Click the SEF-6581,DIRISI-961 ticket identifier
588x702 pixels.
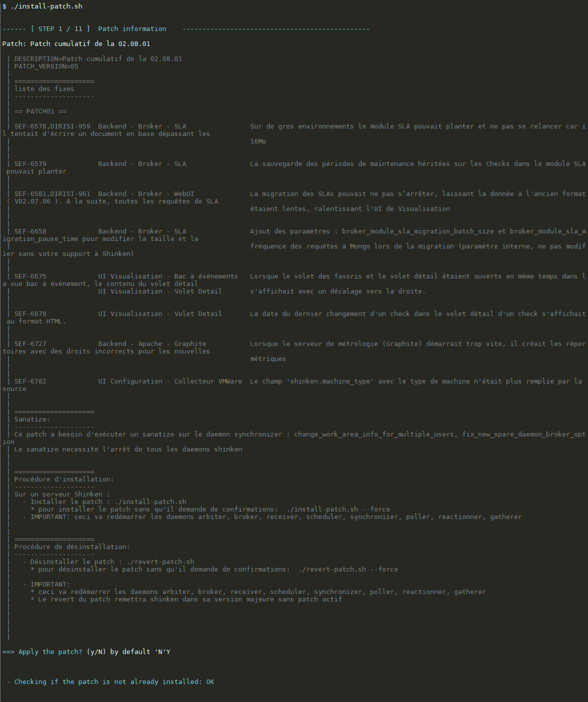pyautogui.click(x=52, y=194)
